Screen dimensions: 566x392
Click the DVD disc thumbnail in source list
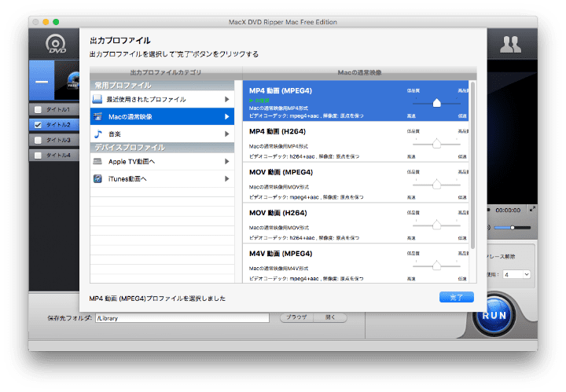point(73,80)
